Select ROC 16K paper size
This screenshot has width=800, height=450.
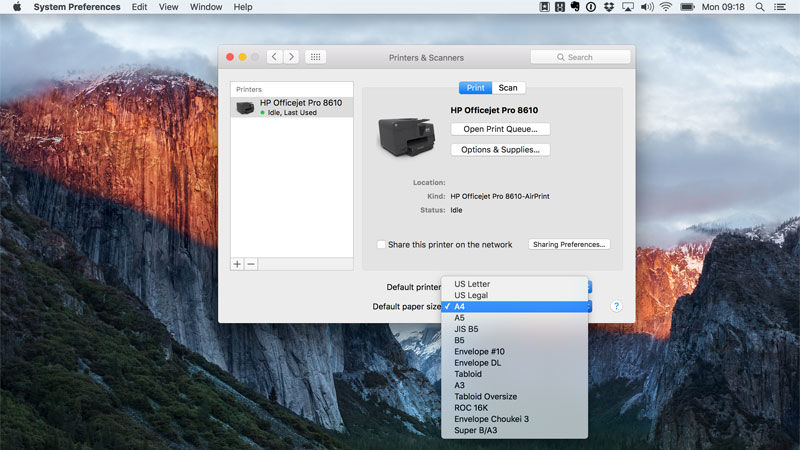tap(514, 407)
